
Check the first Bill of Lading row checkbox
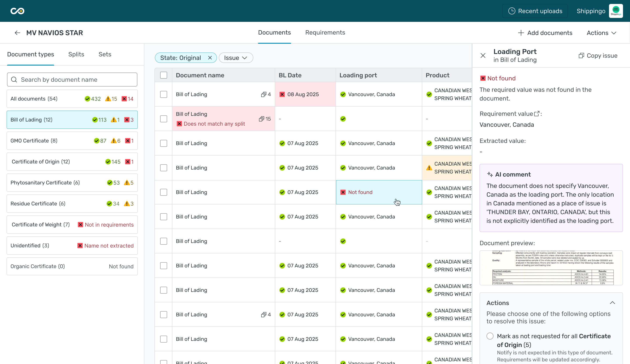point(163,94)
